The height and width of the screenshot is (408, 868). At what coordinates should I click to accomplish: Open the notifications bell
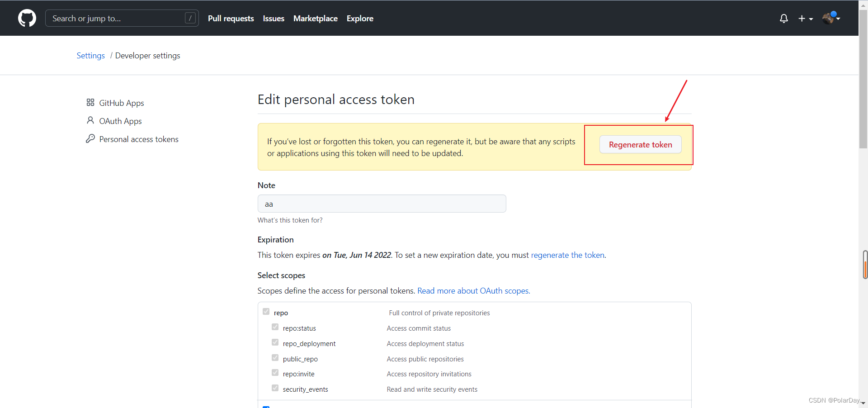pyautogui.click(x=784, y=19)
